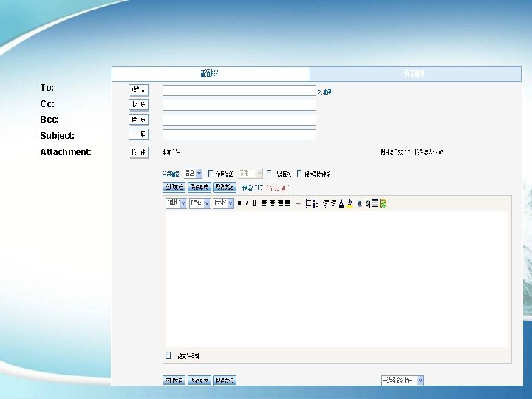Toggle the last checkbox in the options row
Screen dimensions: 532x399
click(x=299, y=174)
